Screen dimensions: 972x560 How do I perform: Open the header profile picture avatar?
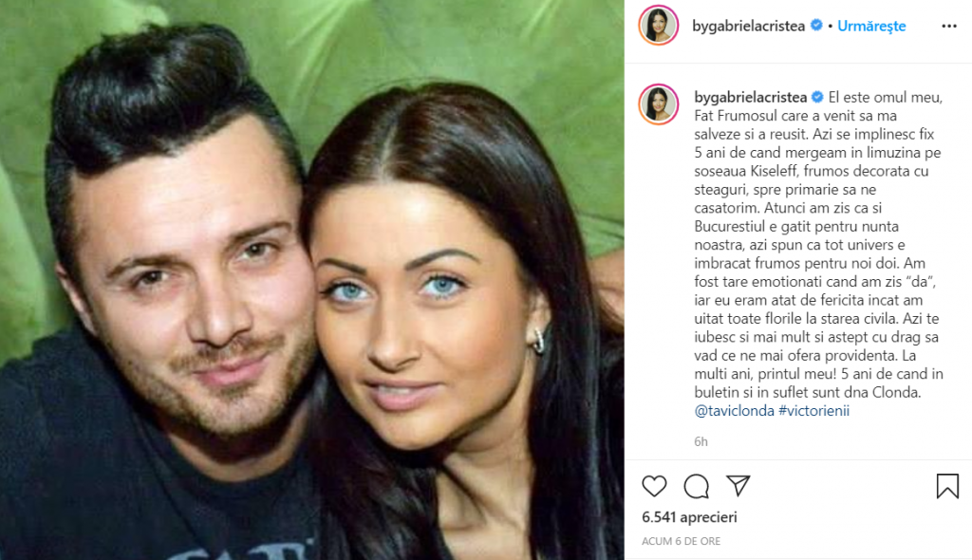[659, 26]
